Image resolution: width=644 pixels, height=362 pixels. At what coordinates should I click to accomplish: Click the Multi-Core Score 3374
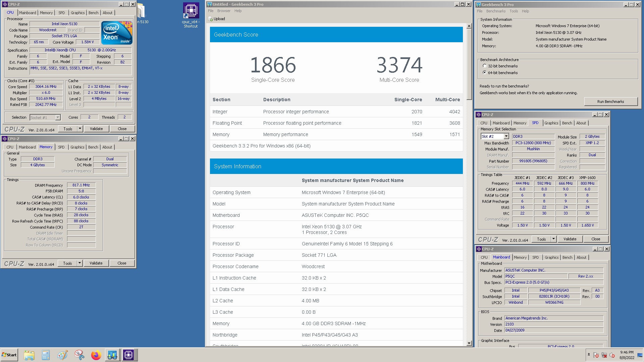tap(399, 65)
